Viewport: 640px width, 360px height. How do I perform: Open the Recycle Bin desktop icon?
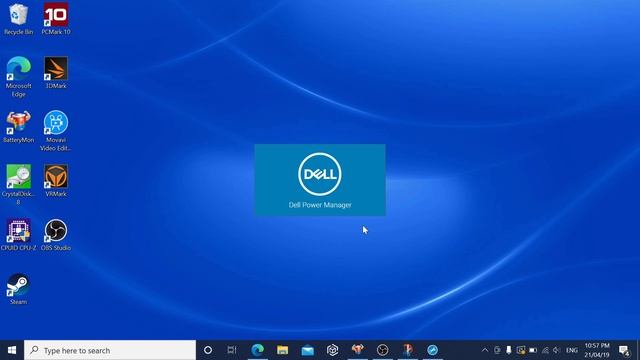click(18, 19)
